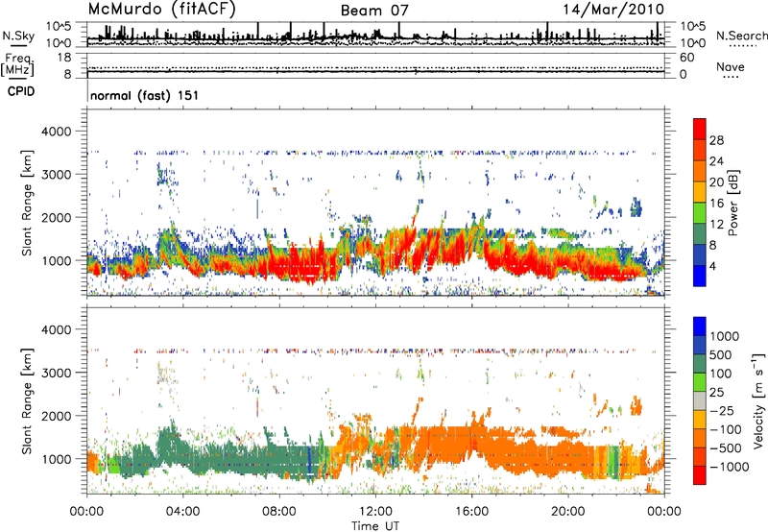Click the solid line sample under N.Sky
Viewport: 768px width, 532px height.
click(18, 46)
